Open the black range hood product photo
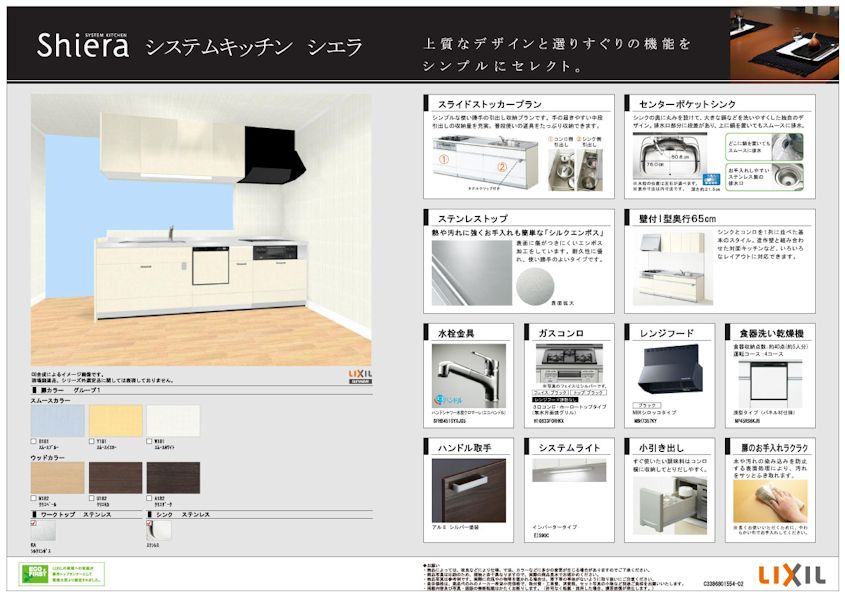The width and height of the screenshot is (845, 597). (x=671, y=371)
